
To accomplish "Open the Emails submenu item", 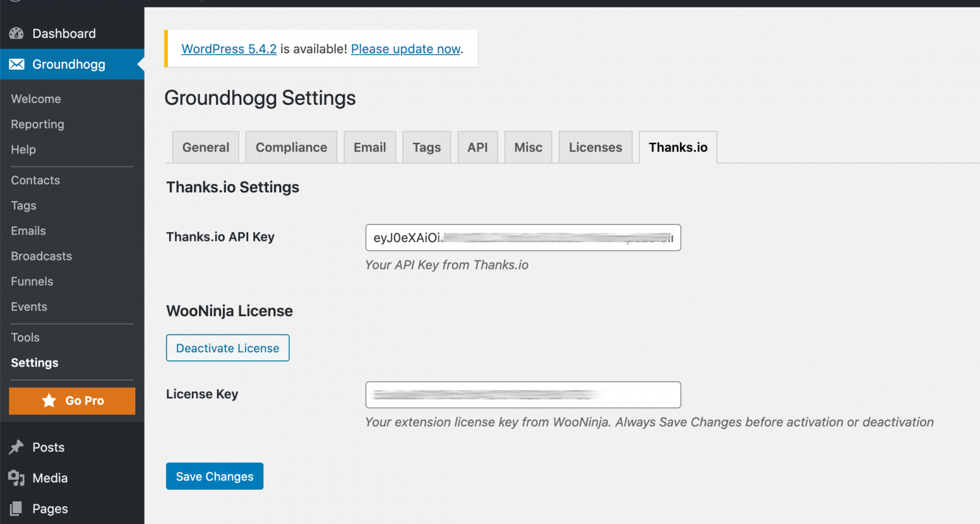I will pos(28,231).
